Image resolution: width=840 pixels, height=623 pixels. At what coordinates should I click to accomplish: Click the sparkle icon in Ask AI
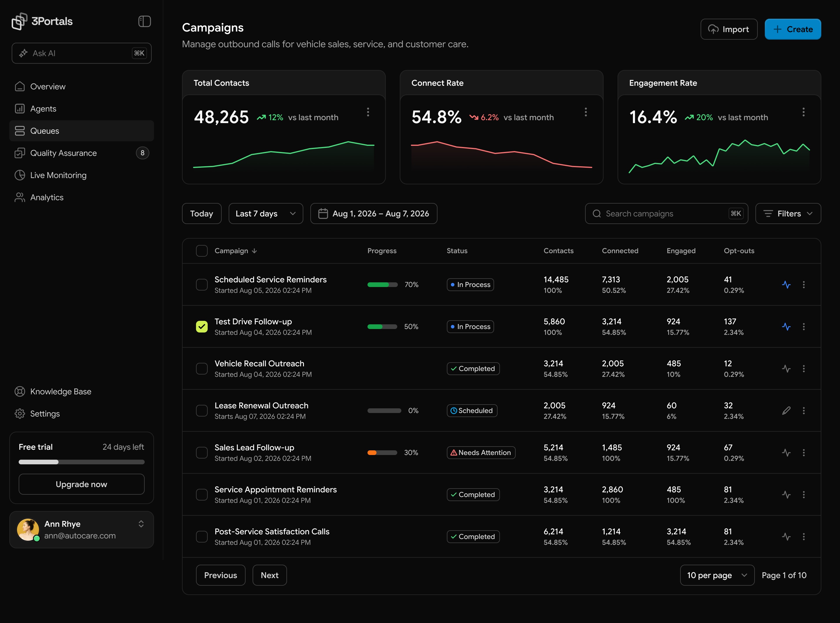(x=23, y=53)
